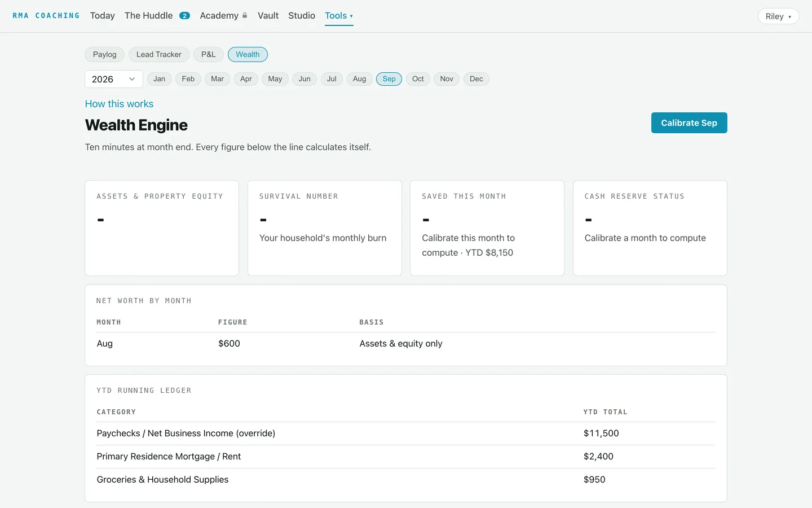Open the How this works link
812x508 pixels.
(x=119, y=104)
